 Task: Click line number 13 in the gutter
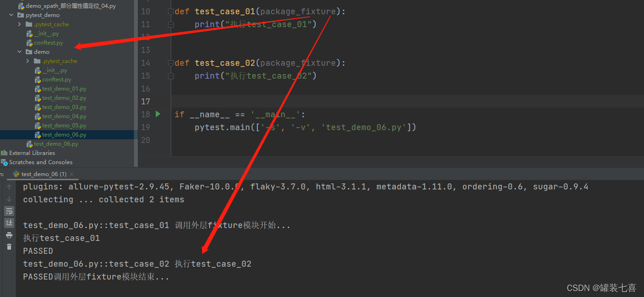click(x=146, y=50)
